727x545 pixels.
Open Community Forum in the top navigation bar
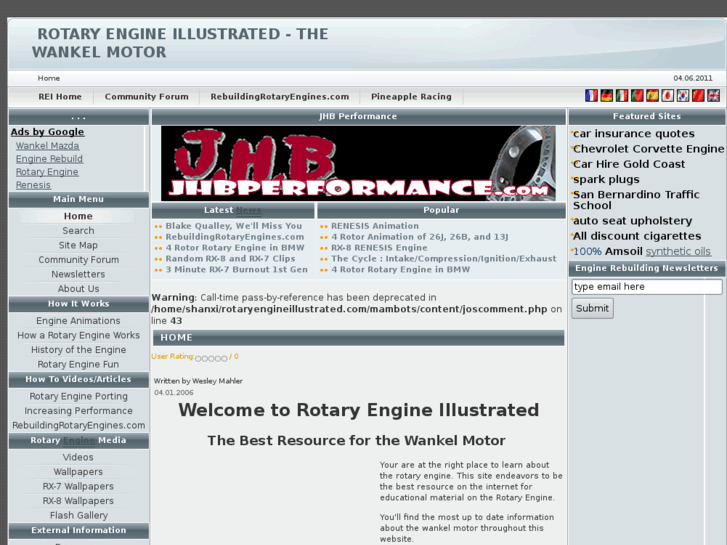(147, 96)
